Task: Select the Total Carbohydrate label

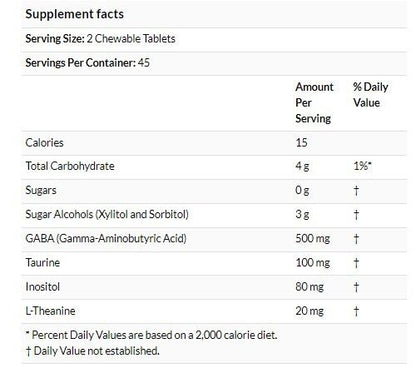Action: pyautogui.click(x=70, y=166)
